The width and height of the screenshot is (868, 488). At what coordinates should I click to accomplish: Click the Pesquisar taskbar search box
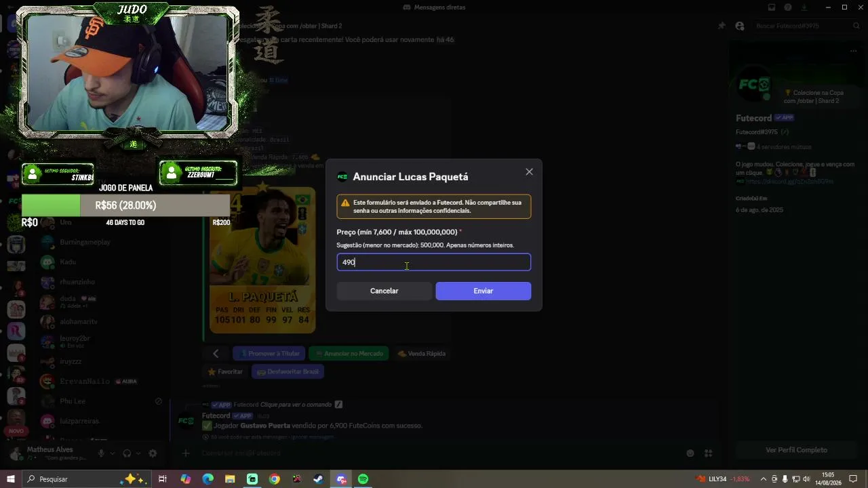86,479
